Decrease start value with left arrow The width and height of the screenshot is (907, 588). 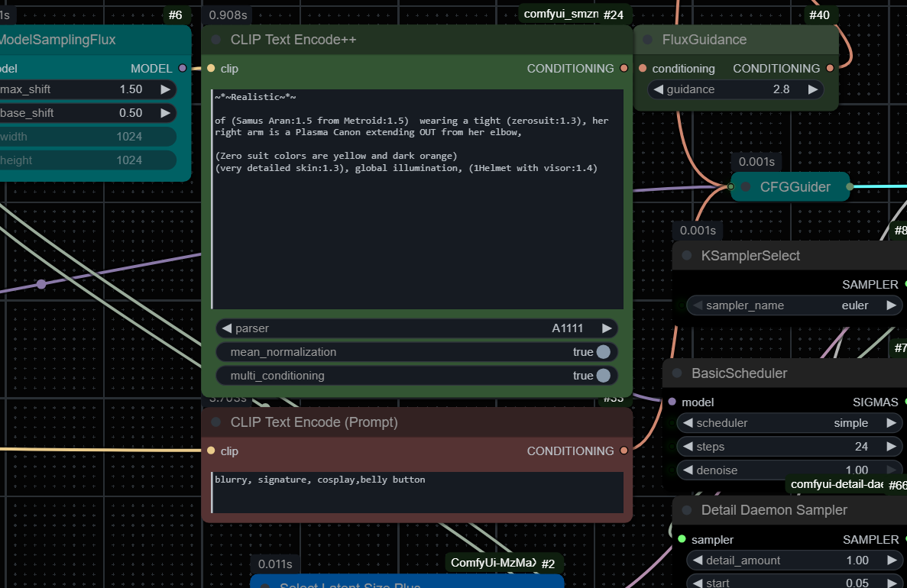pyautogui.click(x=698, y=583)
